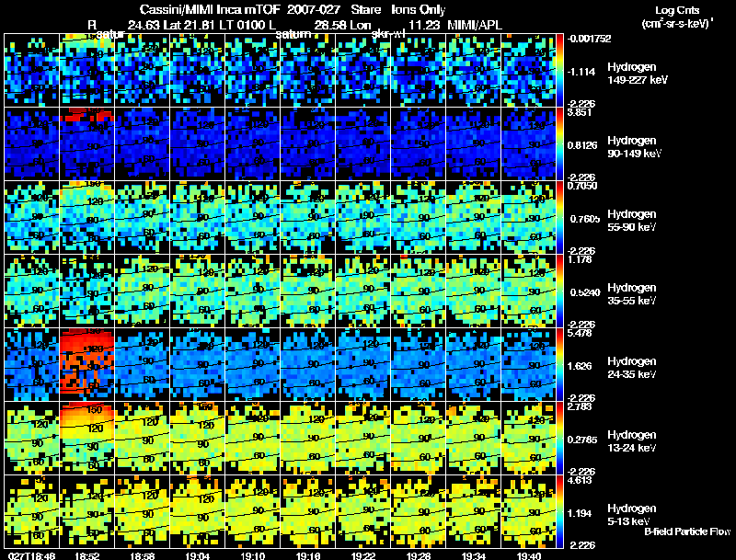
Task: Click the '19:04' time axis label
Action: (197, 555)
